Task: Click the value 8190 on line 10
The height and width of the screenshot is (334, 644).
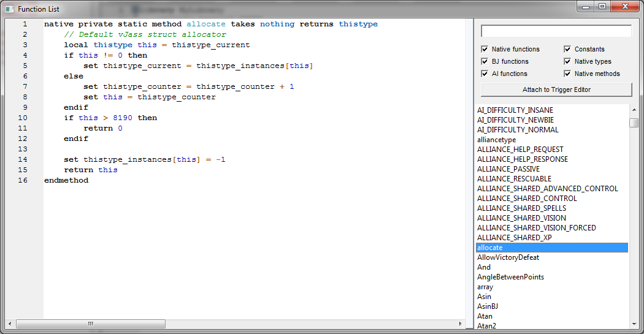Action: pos(123,118)
